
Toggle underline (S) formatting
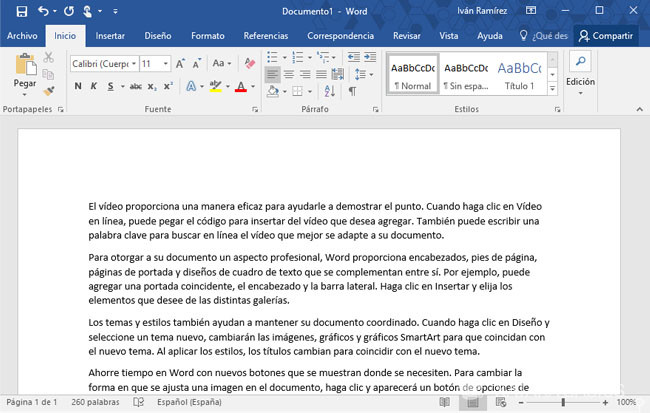pyautogui.click(x=110, y=86)
